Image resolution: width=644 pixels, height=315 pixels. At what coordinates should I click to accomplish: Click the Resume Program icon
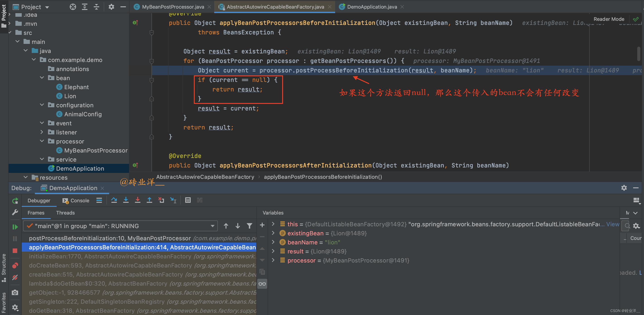(x=15, y=227)
